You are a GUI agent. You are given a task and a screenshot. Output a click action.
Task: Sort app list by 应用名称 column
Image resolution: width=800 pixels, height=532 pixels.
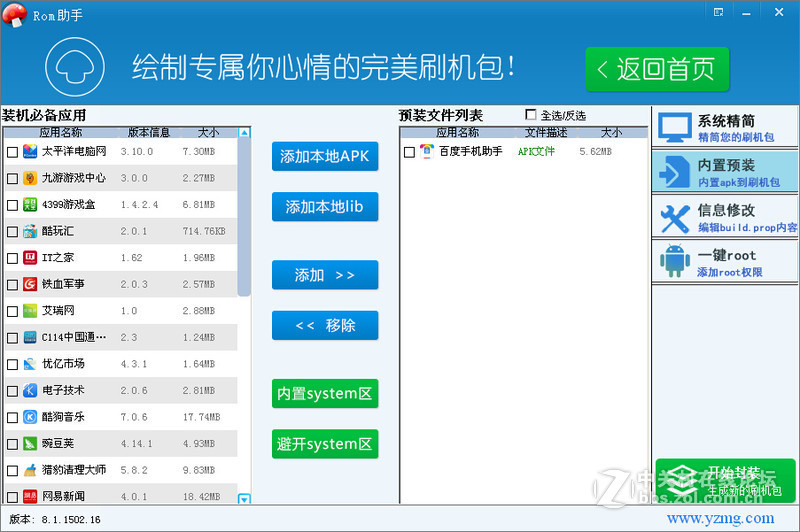pyautogui.click(x=61, y=133)
